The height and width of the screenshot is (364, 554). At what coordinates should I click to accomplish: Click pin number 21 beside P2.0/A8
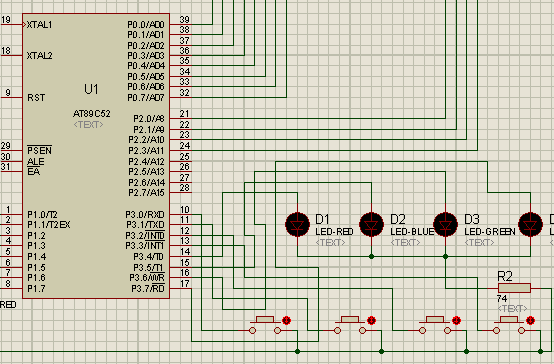click(184, 114)
